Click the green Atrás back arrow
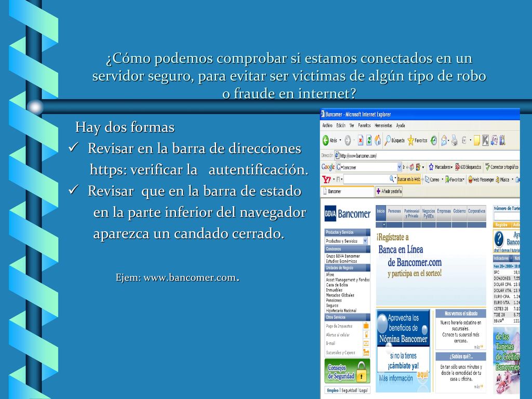 (x=325, y=140)
